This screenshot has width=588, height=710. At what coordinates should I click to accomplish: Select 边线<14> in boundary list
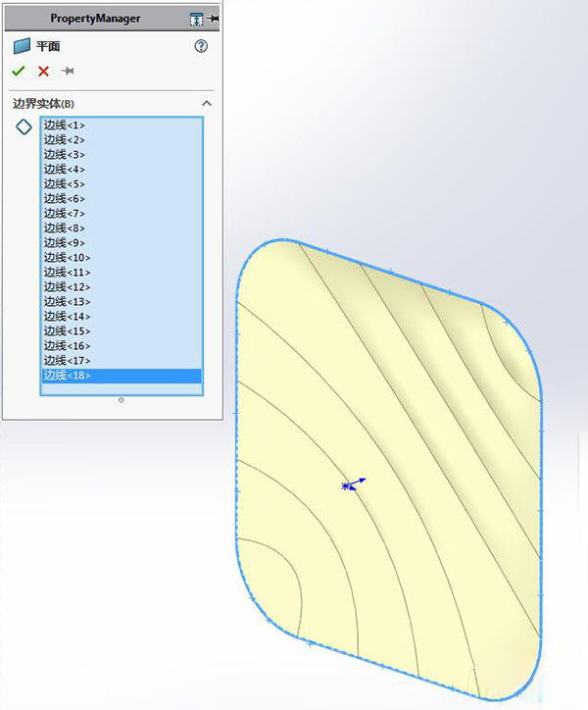click(x=122, y=317)
